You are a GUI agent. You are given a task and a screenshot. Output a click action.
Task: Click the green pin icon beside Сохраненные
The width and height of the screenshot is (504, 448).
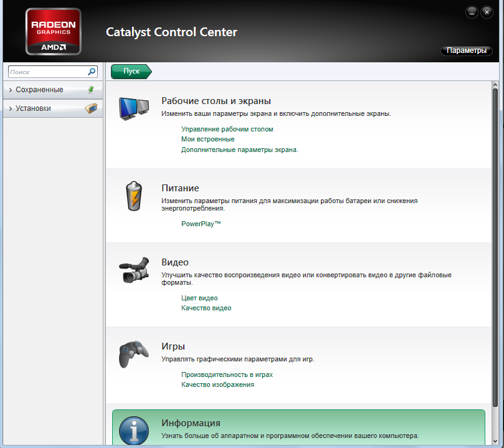click(x=91, y=90)
